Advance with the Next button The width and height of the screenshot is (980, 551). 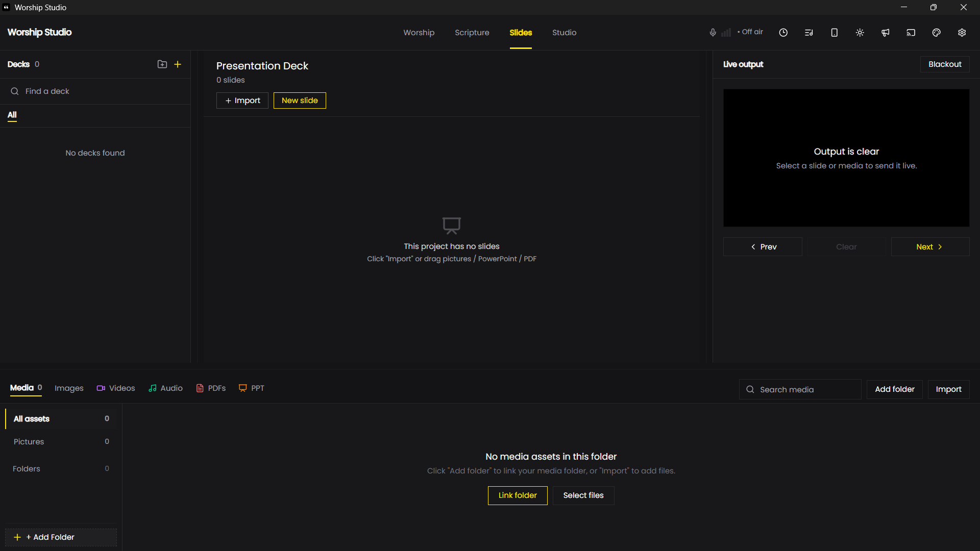pos(930,247)
